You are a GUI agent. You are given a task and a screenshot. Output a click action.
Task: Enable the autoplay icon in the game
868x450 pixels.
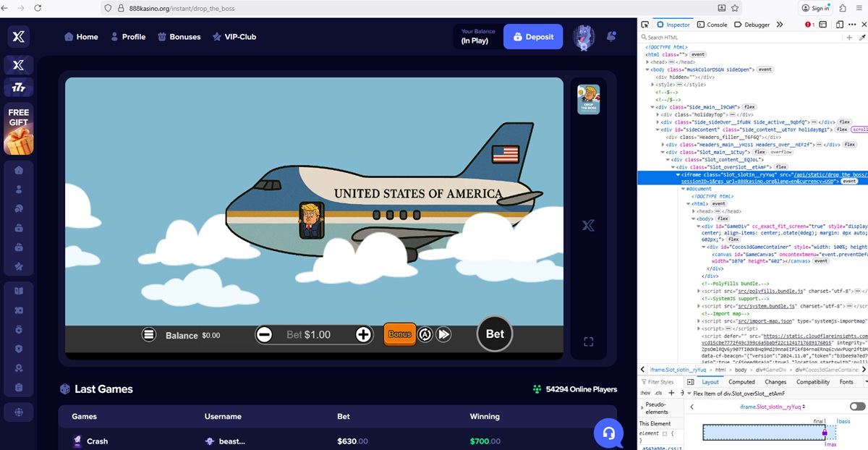425,334
